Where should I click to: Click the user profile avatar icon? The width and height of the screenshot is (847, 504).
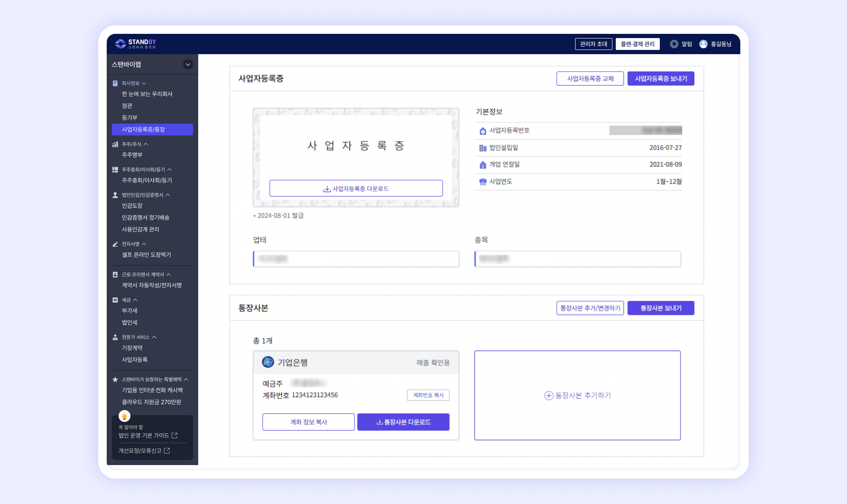pos(703,44)
